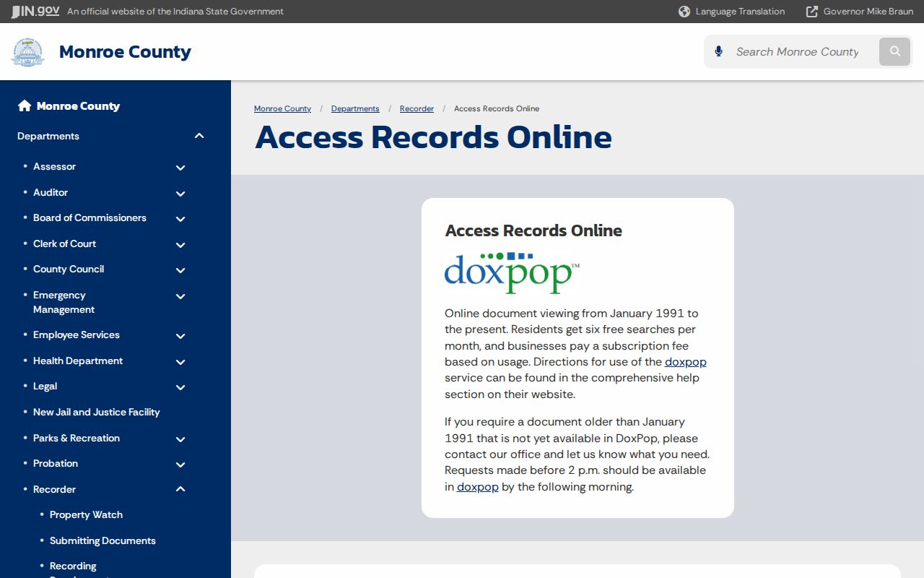Collapse the Departments section chevron
924x578 pixels.
(x=199, y=136)
